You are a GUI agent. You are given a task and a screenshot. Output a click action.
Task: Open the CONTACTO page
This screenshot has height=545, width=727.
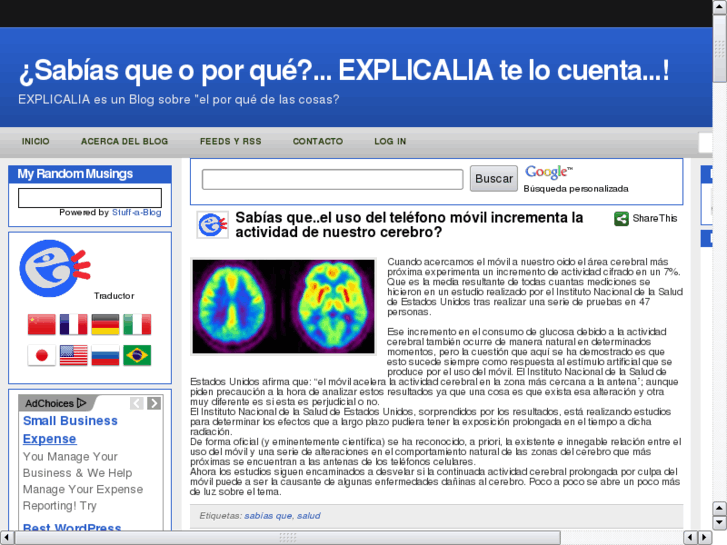[318, 141]
